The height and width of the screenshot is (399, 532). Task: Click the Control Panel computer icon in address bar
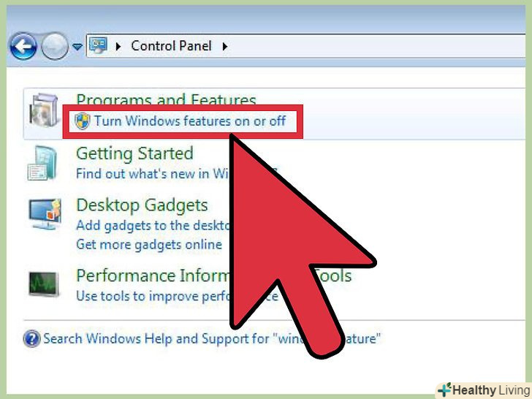click(99, 45)
